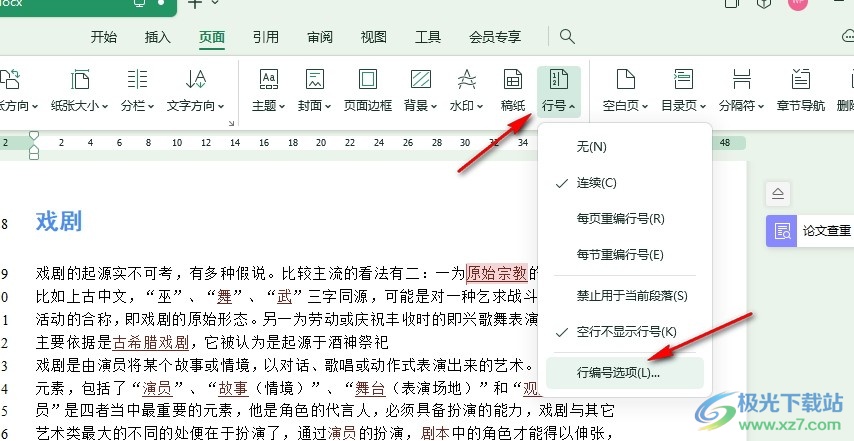Click the 舞台 hyperlink
Screen dimensions: 854x441
[x=370, y=389]
